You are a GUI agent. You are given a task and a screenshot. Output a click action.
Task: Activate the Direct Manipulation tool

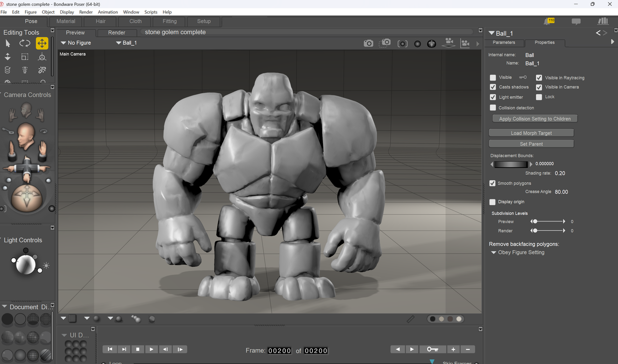click(42, 56)
